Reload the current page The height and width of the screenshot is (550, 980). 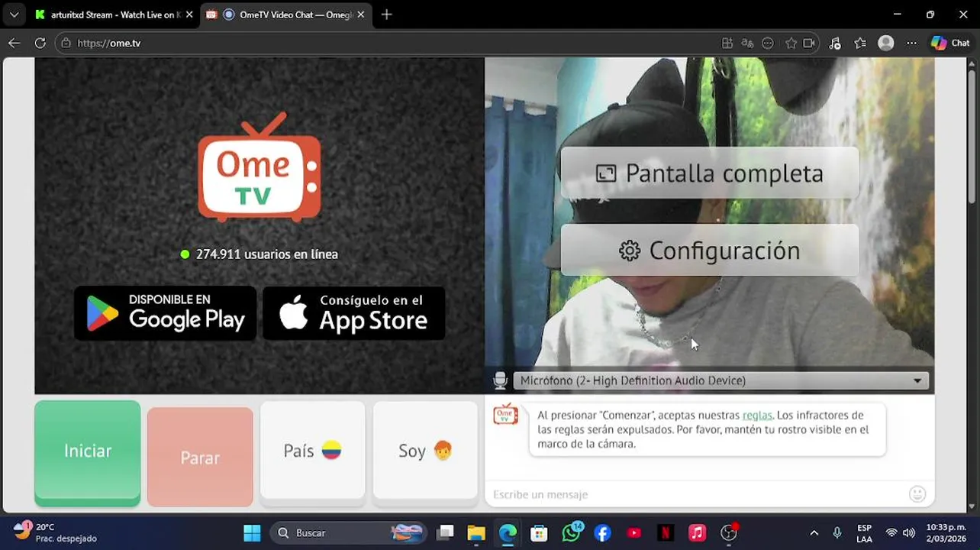pyautogui.click(x=40, y=43)
